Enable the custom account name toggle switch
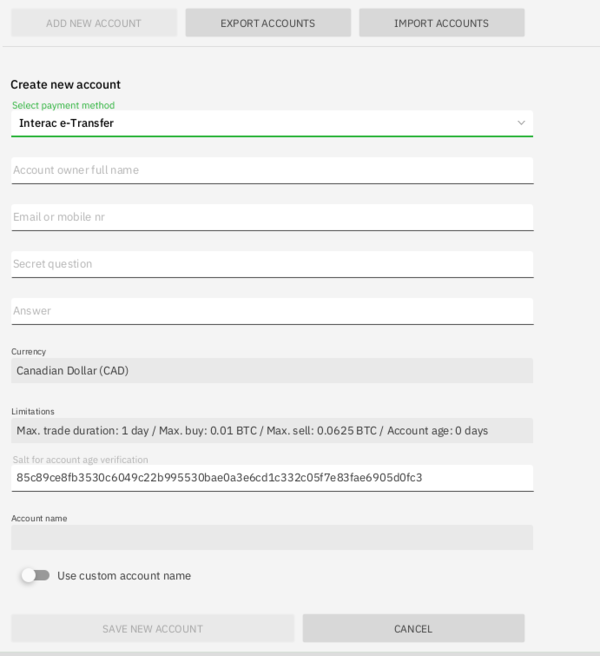The height and width of the screenshot is (656, 600). tap(36, 575)
